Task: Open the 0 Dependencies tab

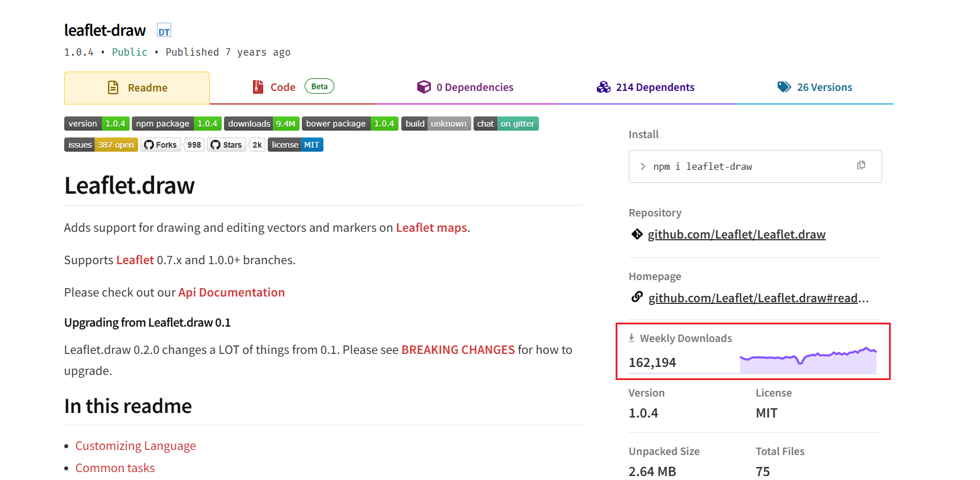Action: [465, 87]
